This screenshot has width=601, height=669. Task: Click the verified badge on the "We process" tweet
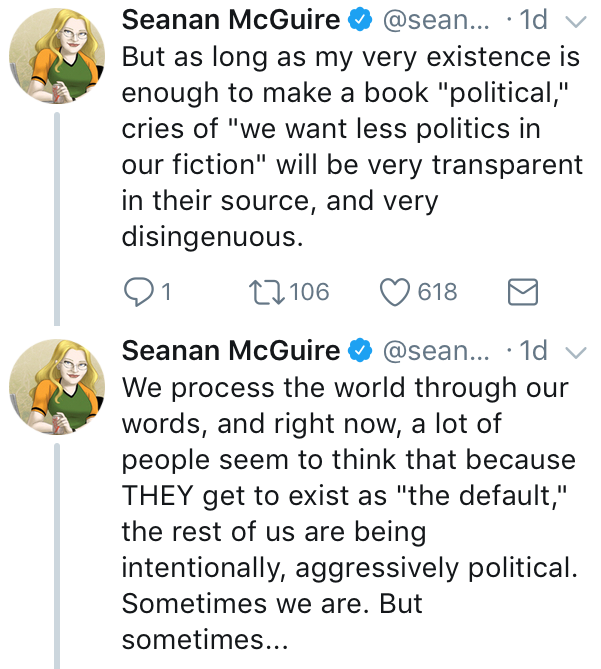click(x=359, y=351)
